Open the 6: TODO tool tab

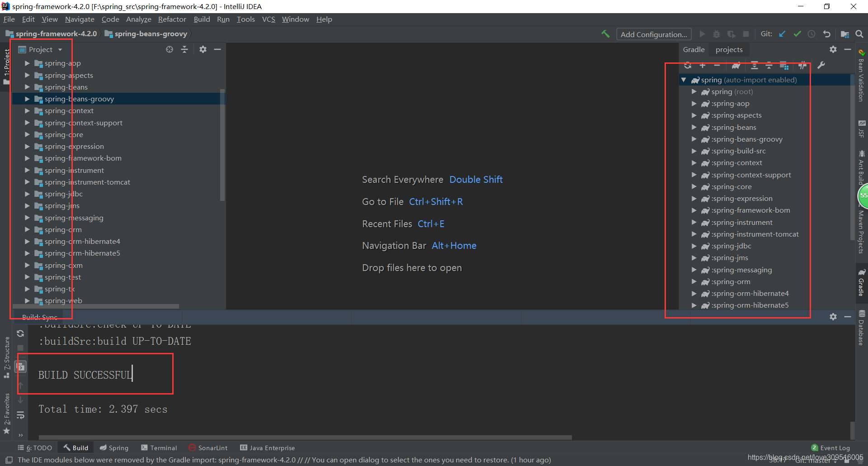pyautogui.click(x=35, y=448)
